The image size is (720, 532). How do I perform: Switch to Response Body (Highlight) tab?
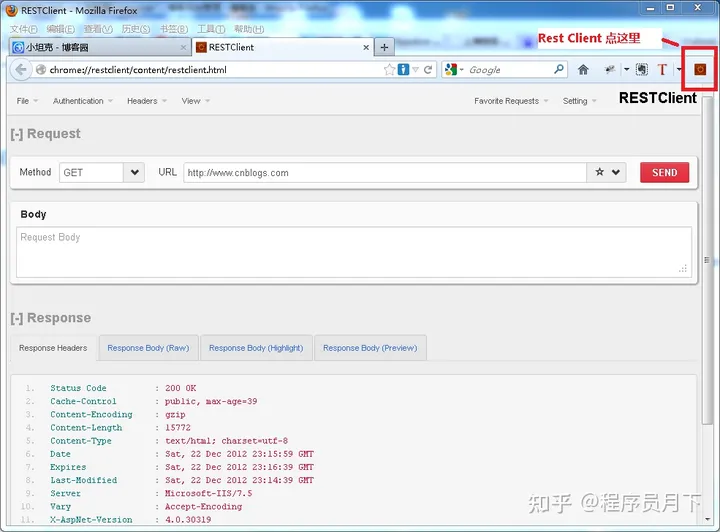tap(256, 348)
